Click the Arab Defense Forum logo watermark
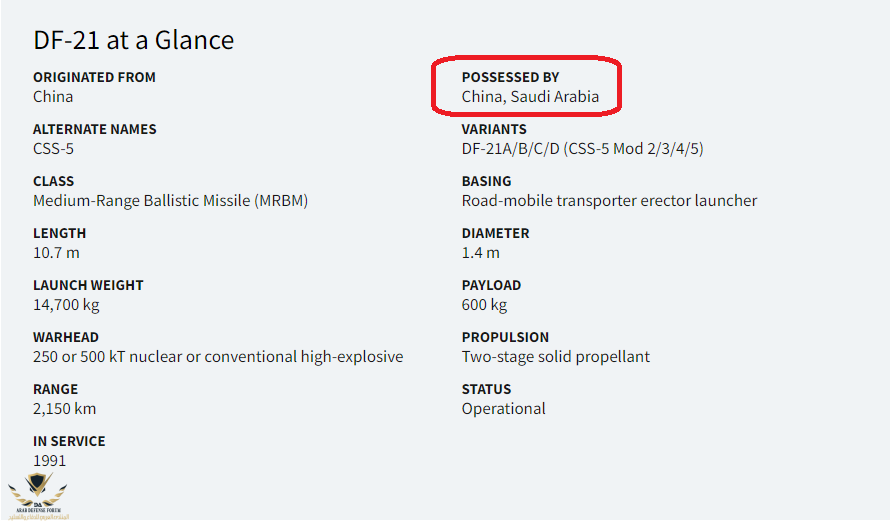This screenshot has height=522, width=890. click(x=38, y=495)
